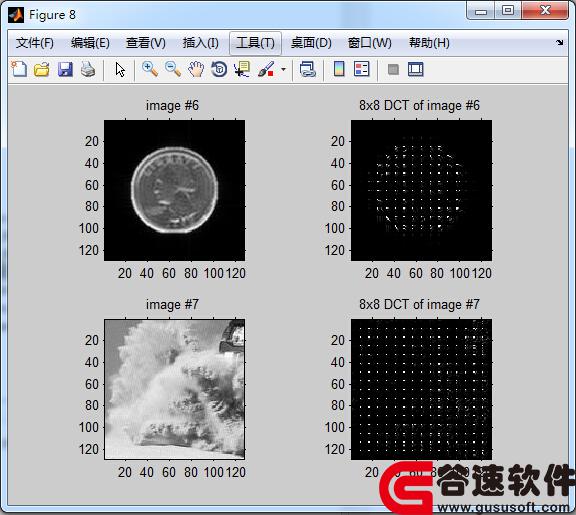Viewport: 576px width, 515px height.
Task: Open the 工具(T) menu
Action: pyautogui.click(x=255, y=43)
